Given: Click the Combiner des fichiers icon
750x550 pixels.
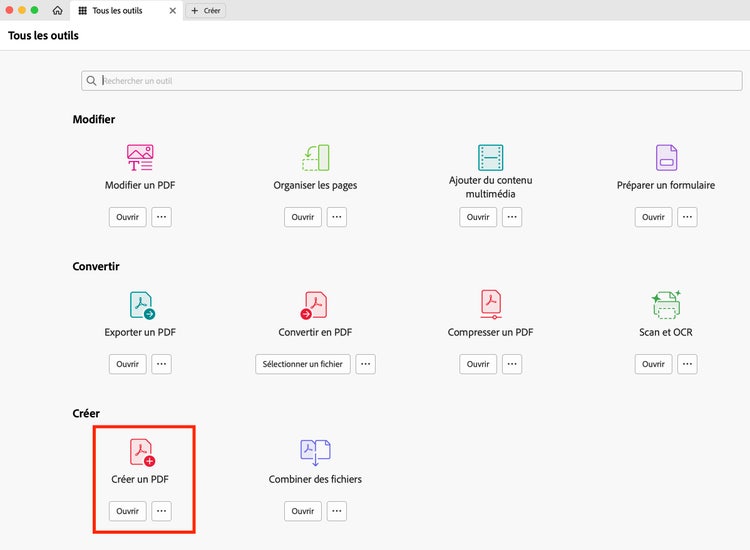Looking at the screenshot, I should [315, 452].
